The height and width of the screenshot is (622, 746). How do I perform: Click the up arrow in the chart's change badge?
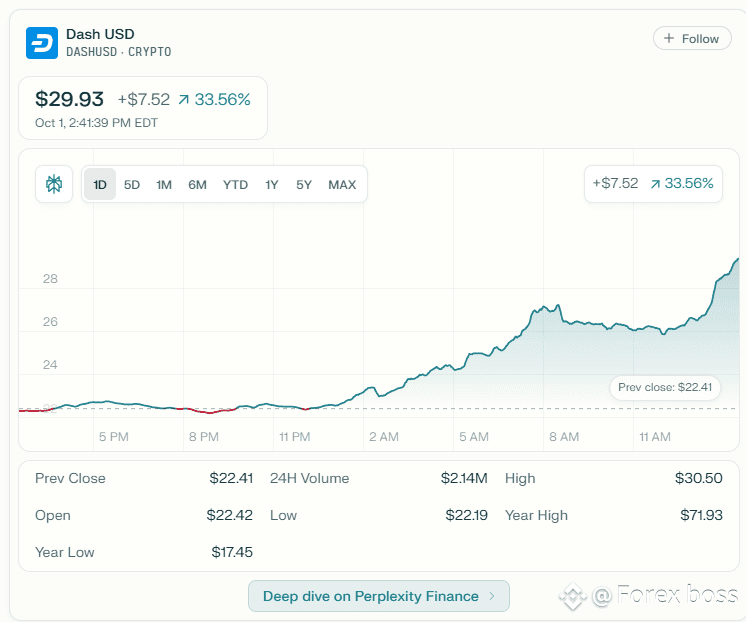click(655, 184)
